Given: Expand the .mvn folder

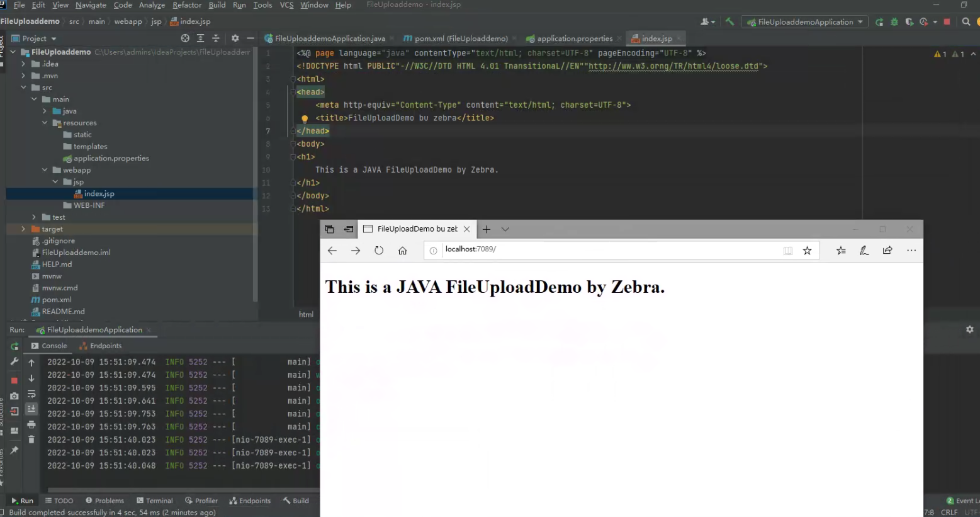Looking at the screenshot, I should (x=23, y=76).
